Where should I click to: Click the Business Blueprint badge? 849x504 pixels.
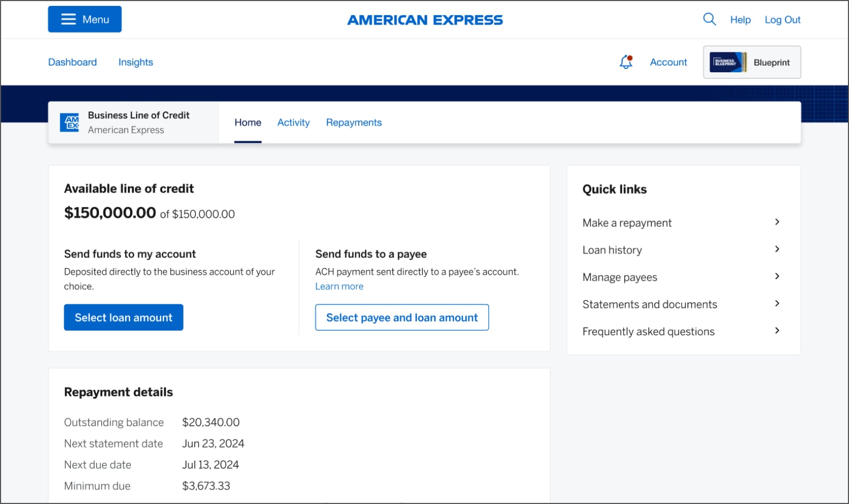click(x=752, y=62)
